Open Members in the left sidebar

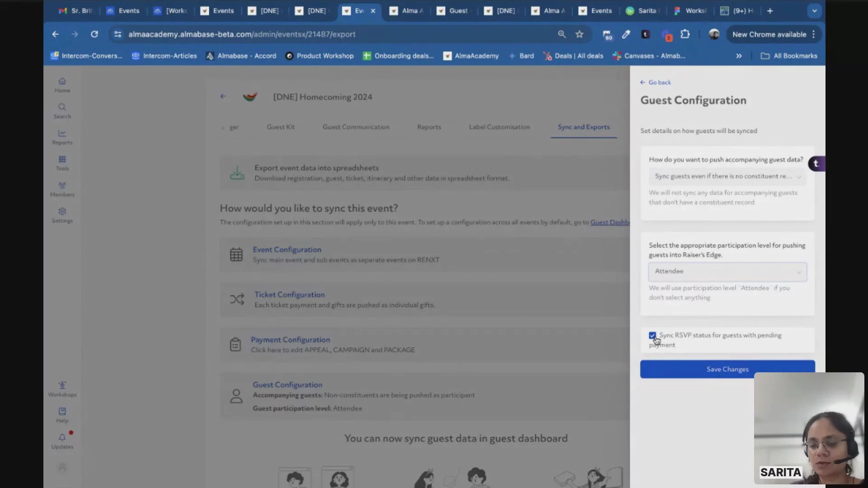(x=62, y=189)
